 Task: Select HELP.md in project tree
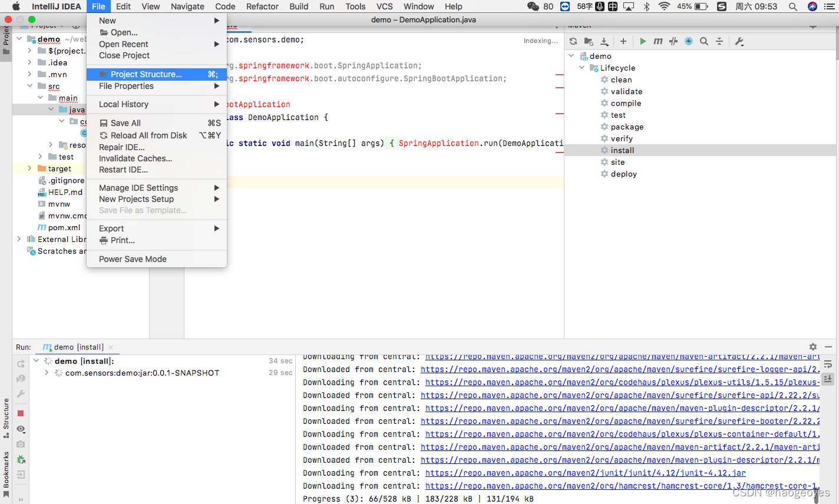point(60,192)
